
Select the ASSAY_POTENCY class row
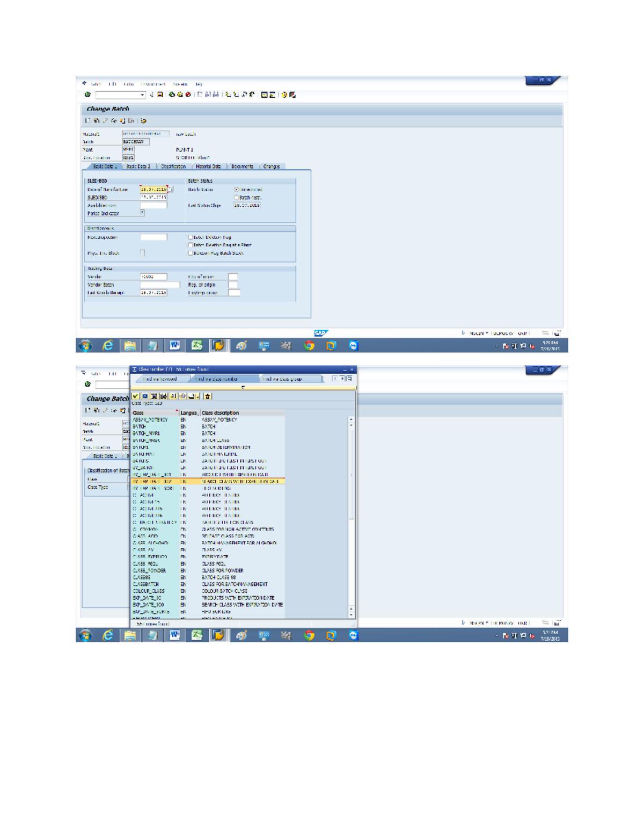208,420
